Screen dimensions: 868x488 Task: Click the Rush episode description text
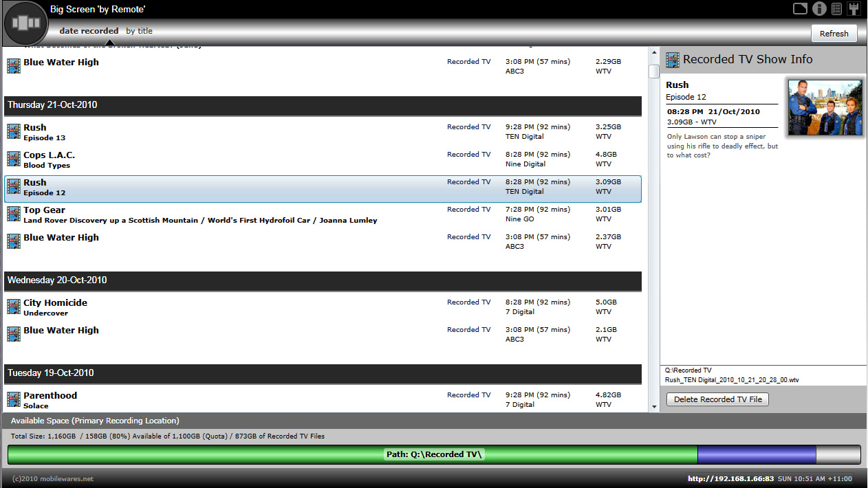tap(722, 146)
